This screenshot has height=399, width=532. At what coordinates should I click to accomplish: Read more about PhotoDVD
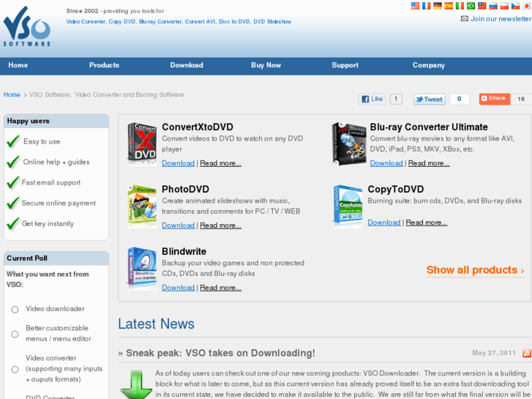220,225
